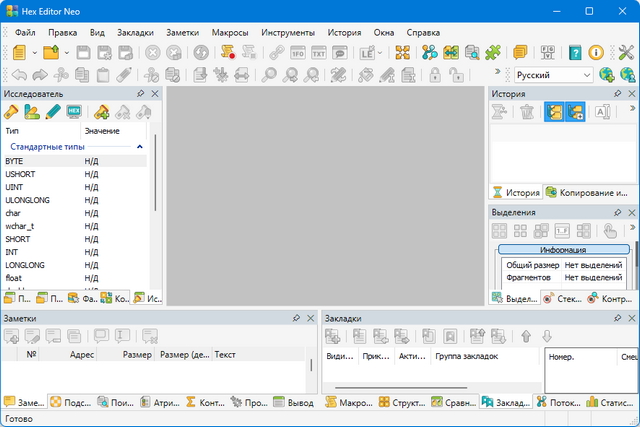Click the new file icon in main toolbar
This screenshot has height=427, width=640.
17,53
